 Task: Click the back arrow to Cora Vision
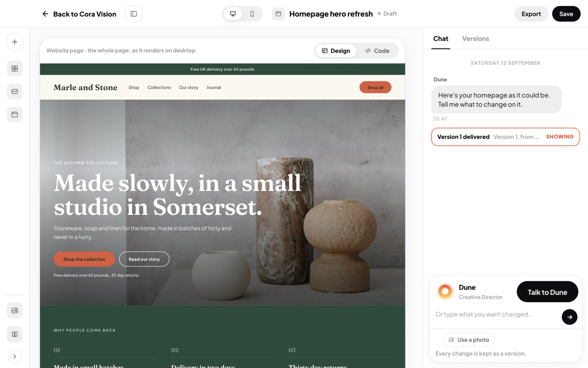click(x=45, y=14)
